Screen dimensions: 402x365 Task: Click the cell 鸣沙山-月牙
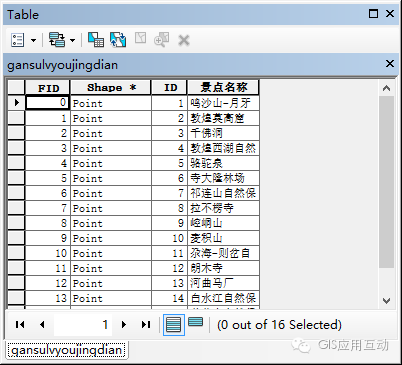tap(223, 103)
